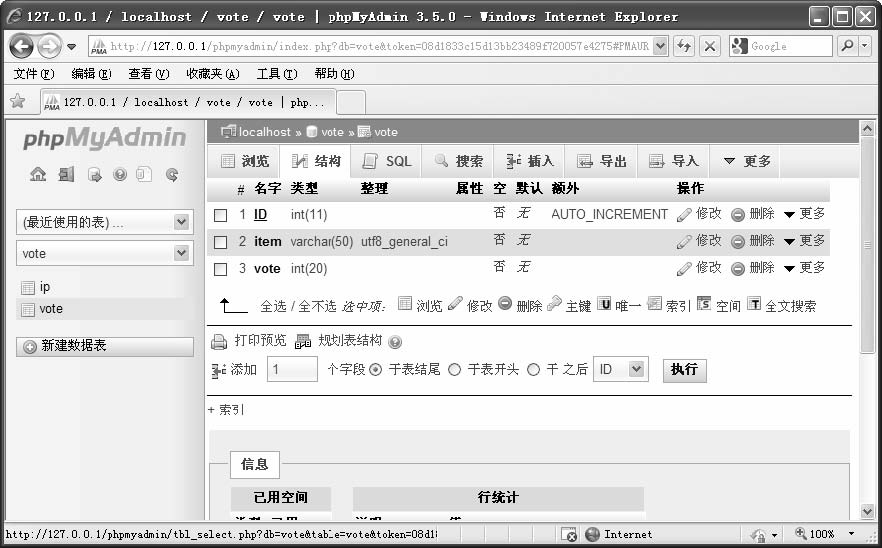Image resolution: width=882 pixels, height=548 pixels.
Task: Click delete icon for vote row
Action: (x=738, y=269)
